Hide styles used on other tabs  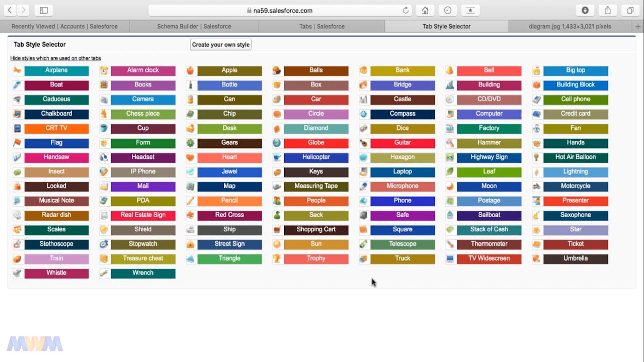pos(55,58)
